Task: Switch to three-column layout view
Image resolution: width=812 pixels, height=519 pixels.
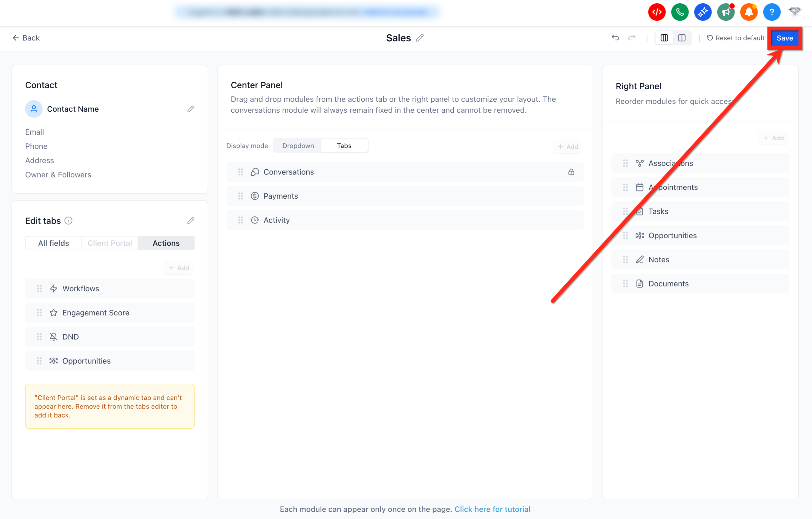Action: click(664, 38)
